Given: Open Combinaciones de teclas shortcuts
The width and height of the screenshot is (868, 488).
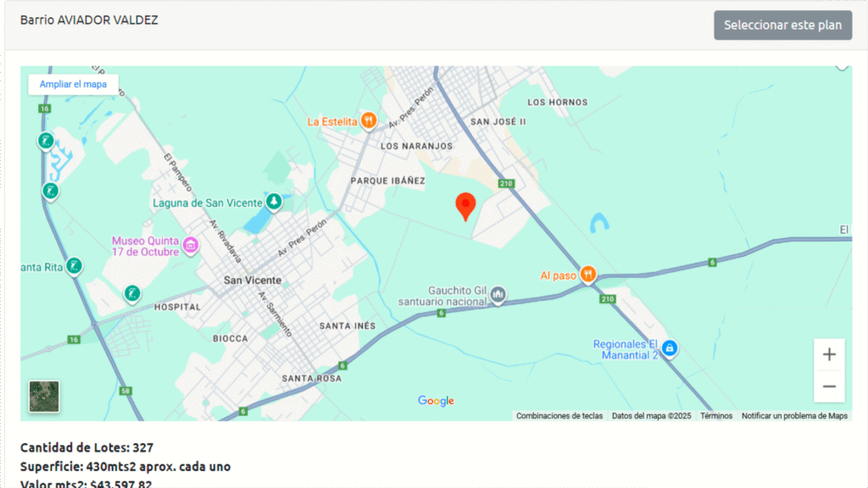Looking at the screenshot, I should click(559, 416).
